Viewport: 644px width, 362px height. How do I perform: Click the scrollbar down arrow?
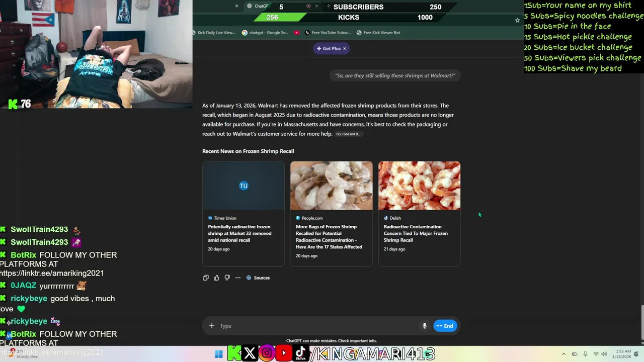(641, 343)
